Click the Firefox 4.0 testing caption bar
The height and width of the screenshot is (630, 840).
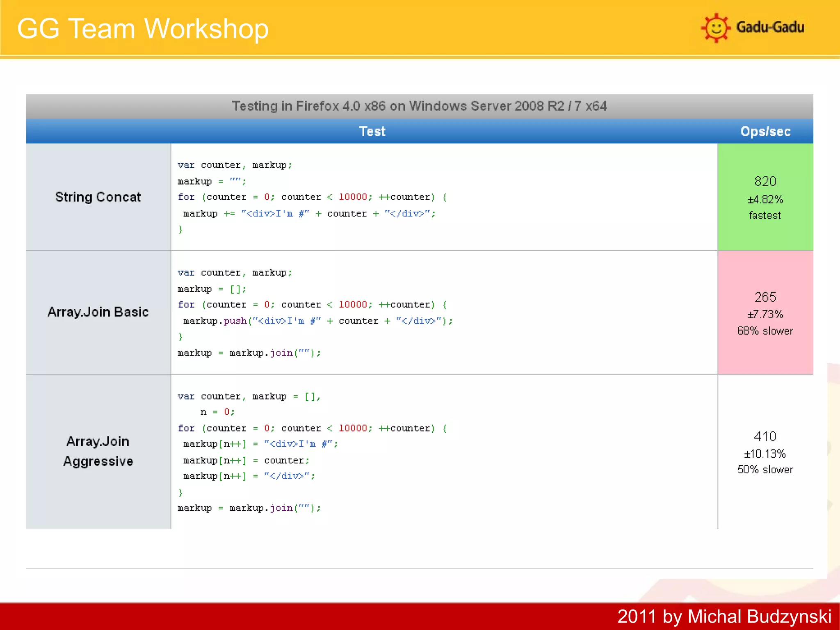419,106
